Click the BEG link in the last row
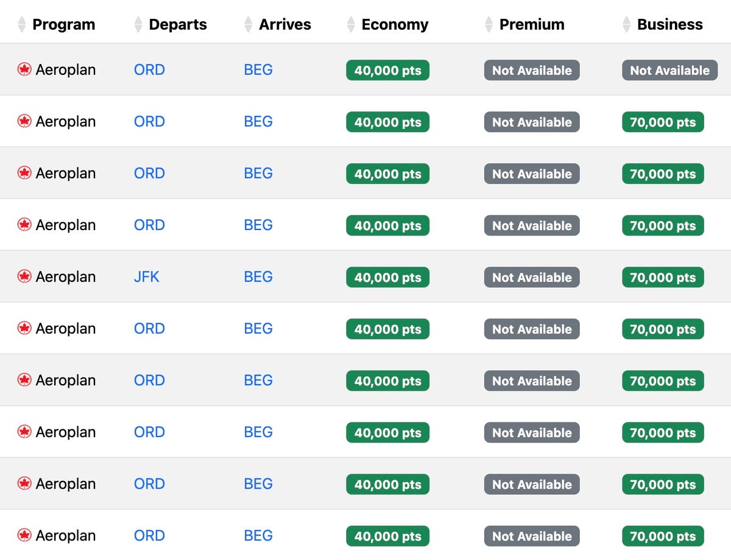This screenshot has height=560, width=731. (258, 536)
